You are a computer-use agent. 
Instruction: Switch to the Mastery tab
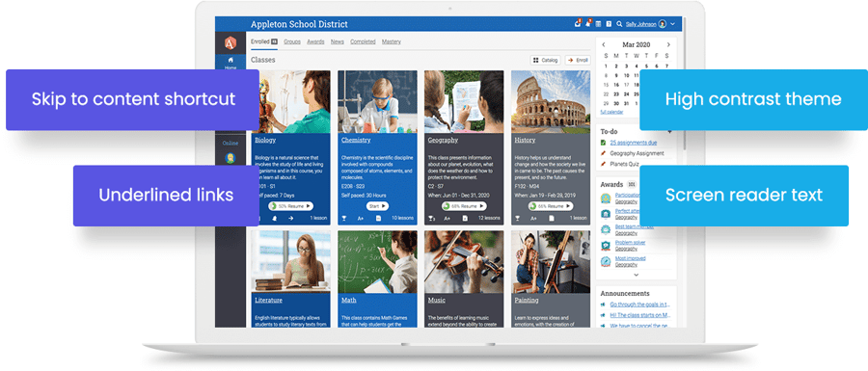pos(392,41)
